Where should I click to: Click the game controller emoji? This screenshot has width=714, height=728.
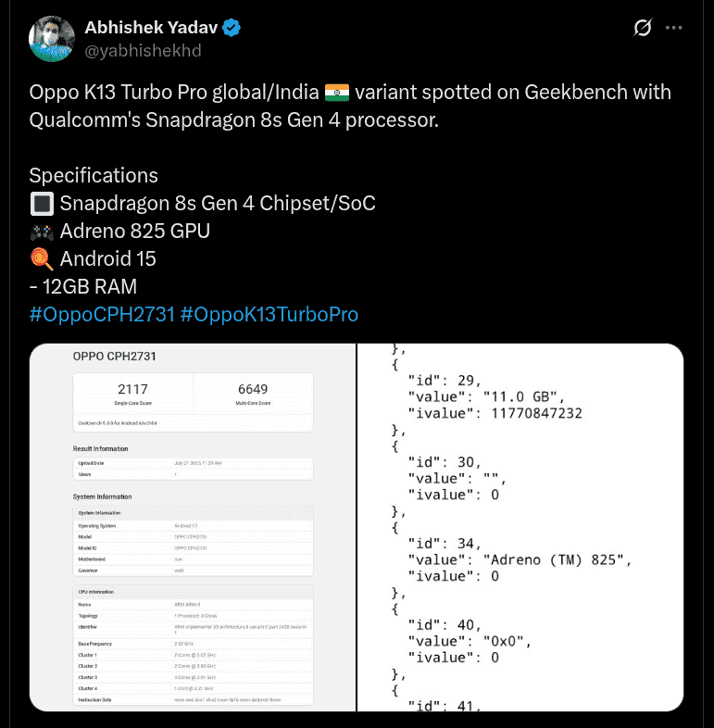pyautogui.click(x=41, y=232)
